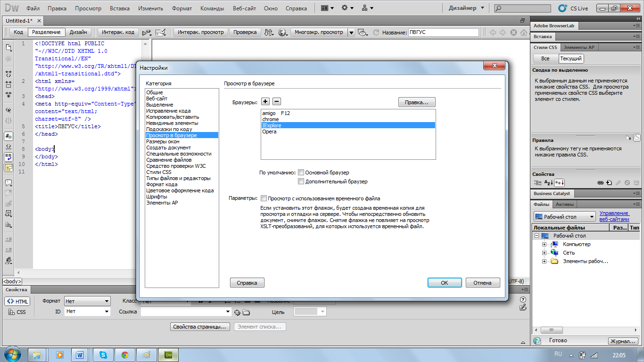Click the plus icon to add a browser

(265, 101)
